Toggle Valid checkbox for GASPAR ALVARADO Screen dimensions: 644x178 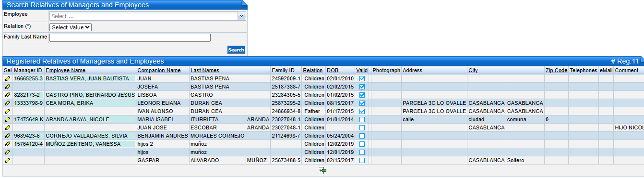pos(362,160)
